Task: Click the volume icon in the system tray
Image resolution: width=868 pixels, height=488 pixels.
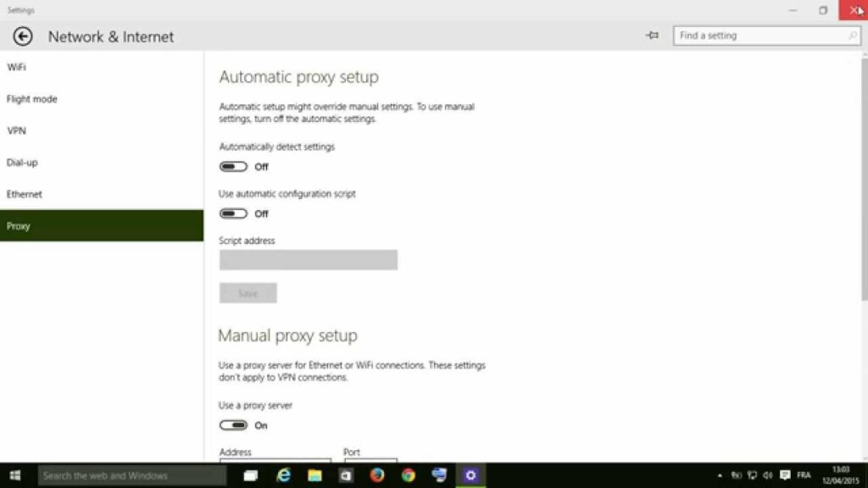Action: [x=768, y=475]
